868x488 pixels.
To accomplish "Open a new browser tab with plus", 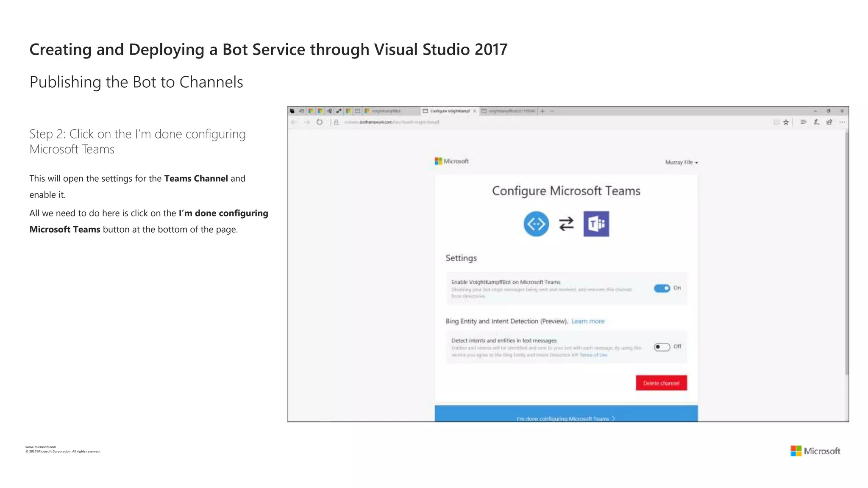I will [x=542, y=111].
